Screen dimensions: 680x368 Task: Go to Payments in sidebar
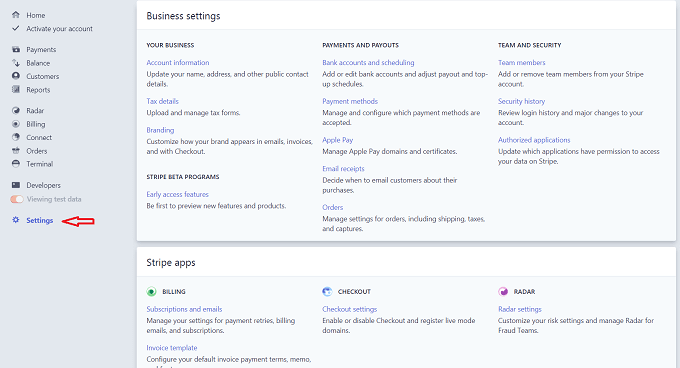[41, 49]
